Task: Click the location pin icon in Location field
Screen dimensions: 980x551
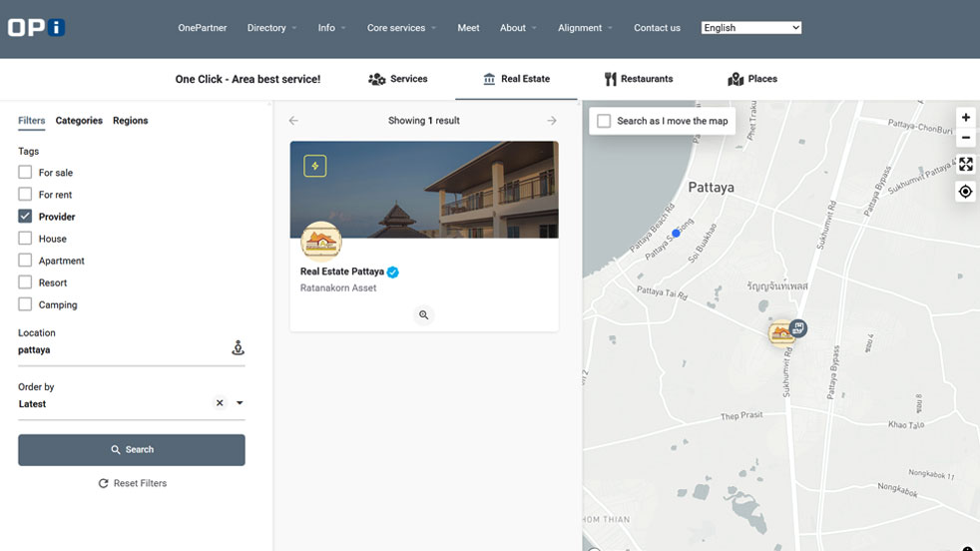Action: 238,348
